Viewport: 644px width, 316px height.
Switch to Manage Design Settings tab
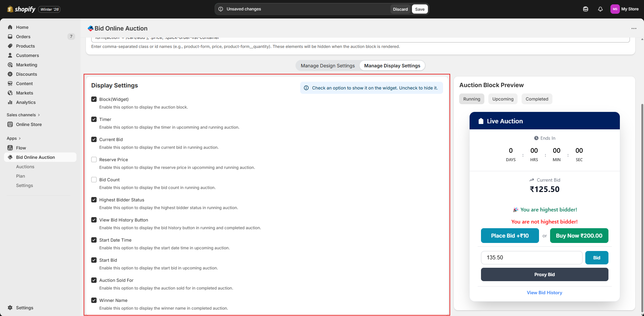click(327, 66)
